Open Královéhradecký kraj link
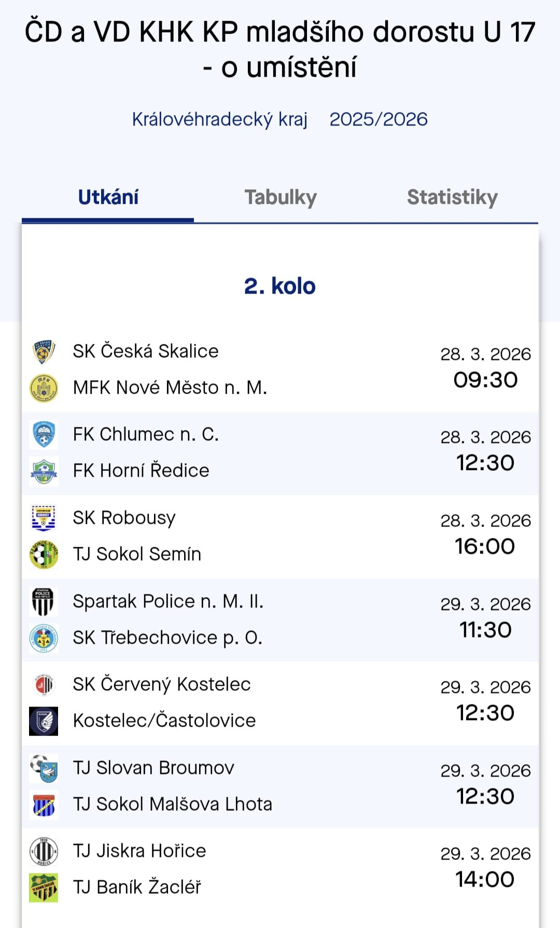 [220, 119]
